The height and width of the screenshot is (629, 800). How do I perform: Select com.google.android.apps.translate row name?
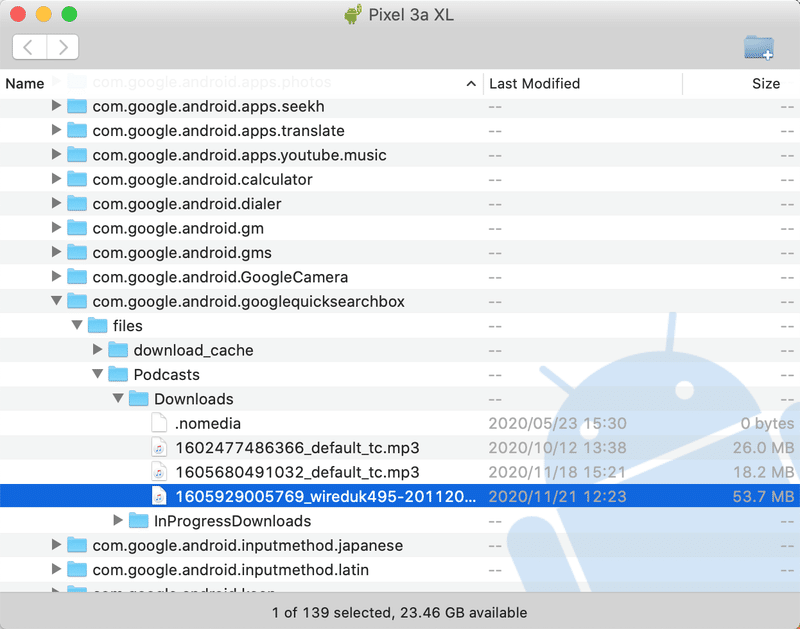click(x=218, y=131)
